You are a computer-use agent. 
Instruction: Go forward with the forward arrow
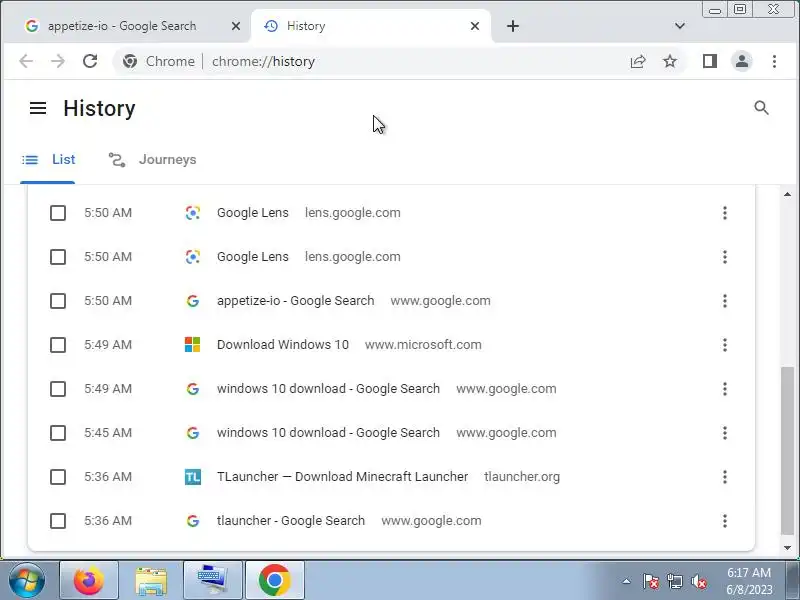(x=58, y=61)
